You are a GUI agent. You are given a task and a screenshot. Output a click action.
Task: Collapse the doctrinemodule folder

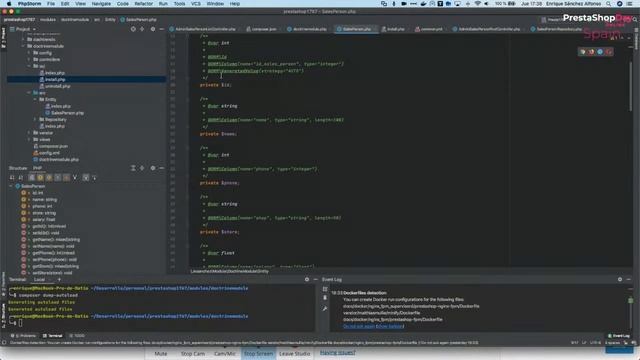coord(23,46)
